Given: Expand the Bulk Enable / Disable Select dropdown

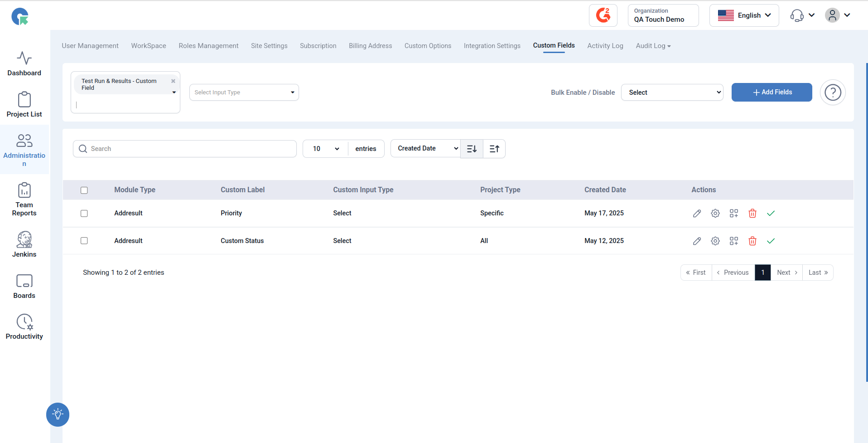Looking at the screenshot, I should (x=672, y=92).
